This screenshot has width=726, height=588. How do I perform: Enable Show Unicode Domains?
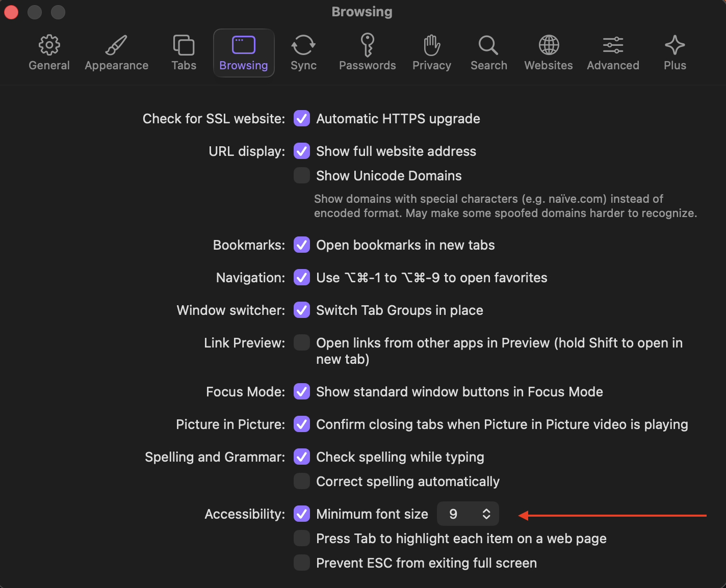click(x=301, y=175)
